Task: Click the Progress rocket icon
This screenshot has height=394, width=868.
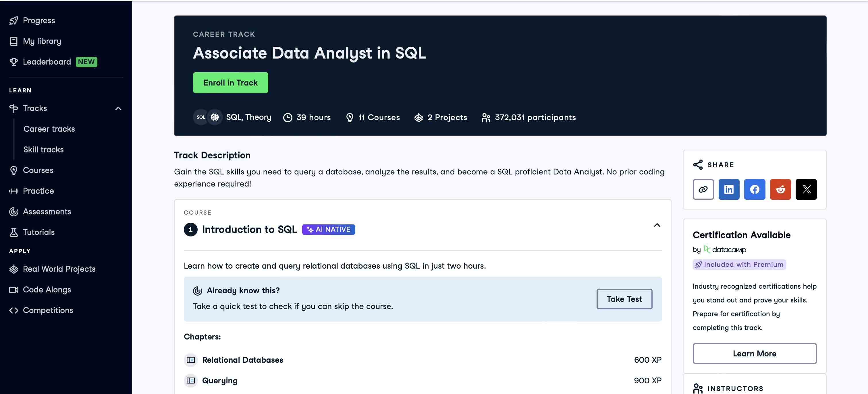Action: (14, 21)
